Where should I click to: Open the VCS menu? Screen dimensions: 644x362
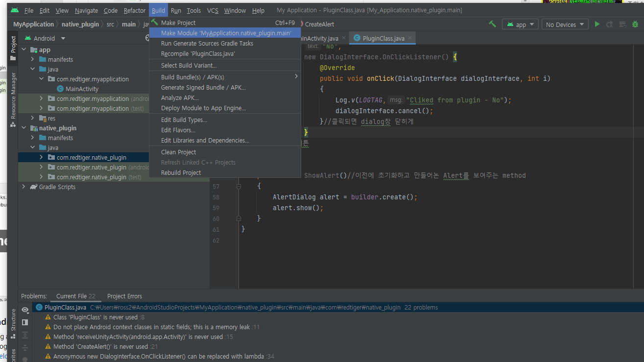(x=213, y=10)
